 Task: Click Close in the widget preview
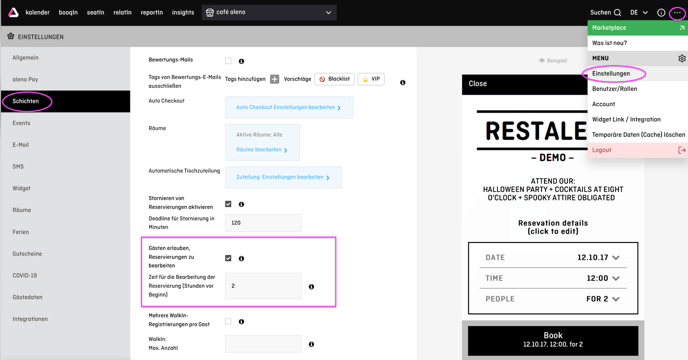477,84
